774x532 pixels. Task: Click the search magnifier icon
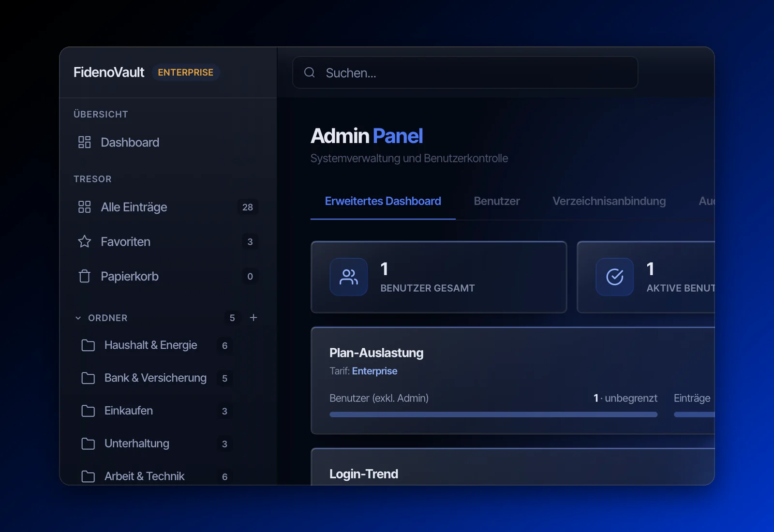pyautogui.click(x=310, y=73)
